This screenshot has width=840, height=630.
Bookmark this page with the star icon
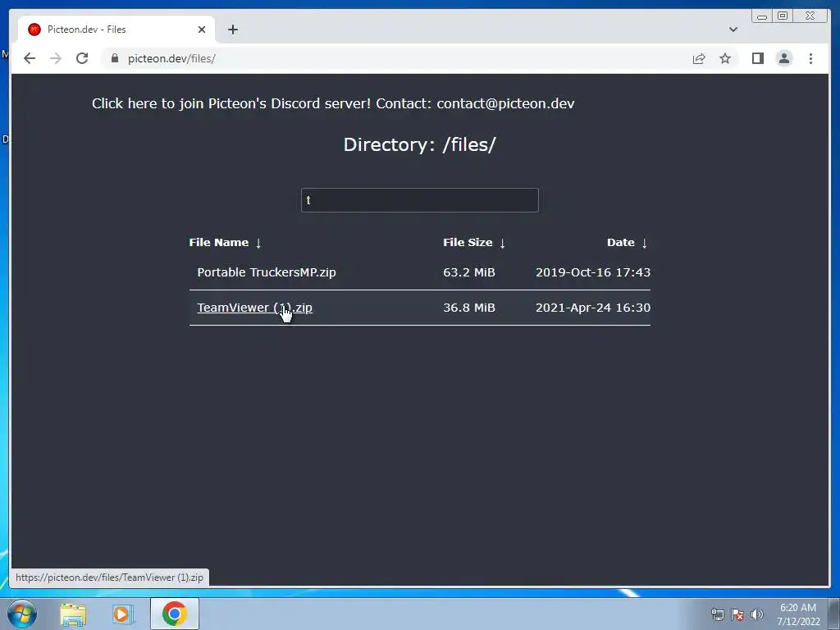[725, 58]
